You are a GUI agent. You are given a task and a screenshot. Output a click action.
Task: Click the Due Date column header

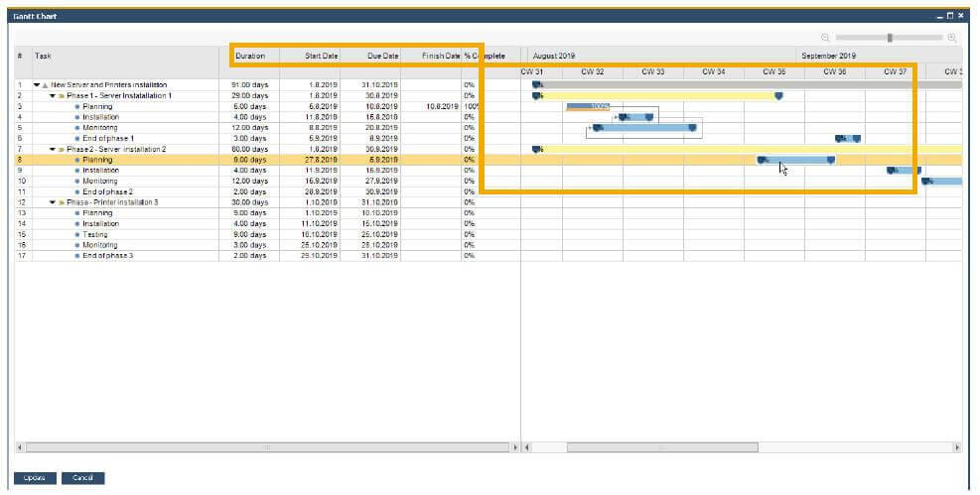382,57
